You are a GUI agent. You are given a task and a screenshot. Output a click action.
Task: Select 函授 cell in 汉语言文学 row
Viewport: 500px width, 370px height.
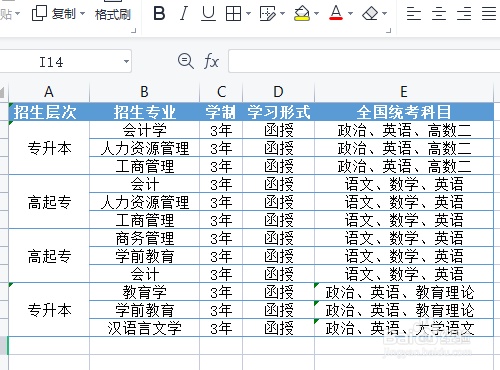click(278, 328)
